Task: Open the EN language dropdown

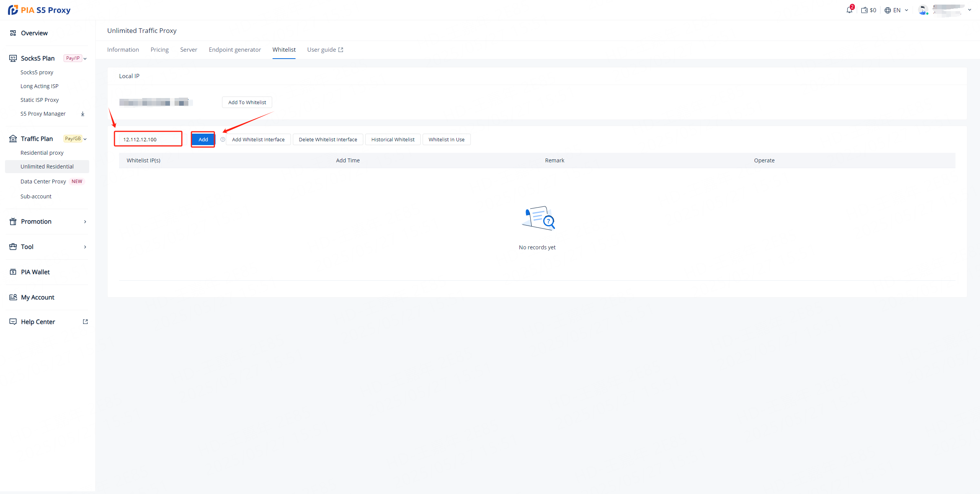Action: coord(906,10)
